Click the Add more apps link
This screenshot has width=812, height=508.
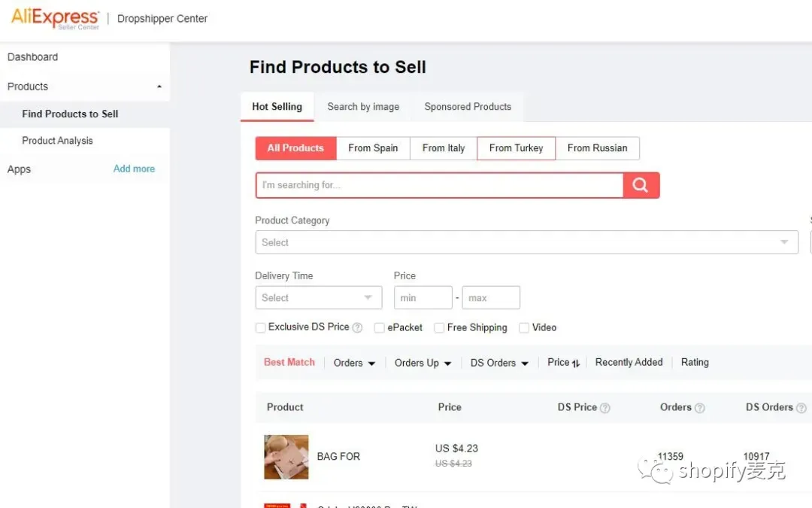134,169
